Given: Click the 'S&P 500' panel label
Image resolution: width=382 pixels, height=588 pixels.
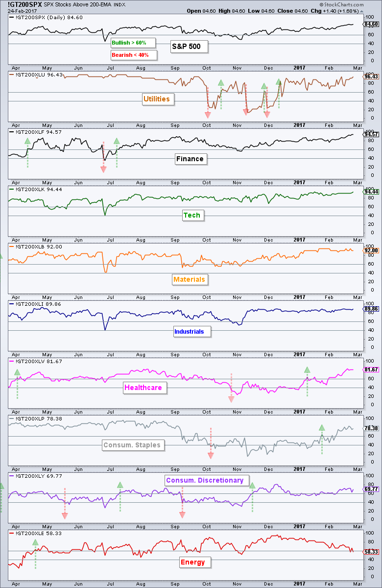Looking at the screenshot, I should (190, 47).
